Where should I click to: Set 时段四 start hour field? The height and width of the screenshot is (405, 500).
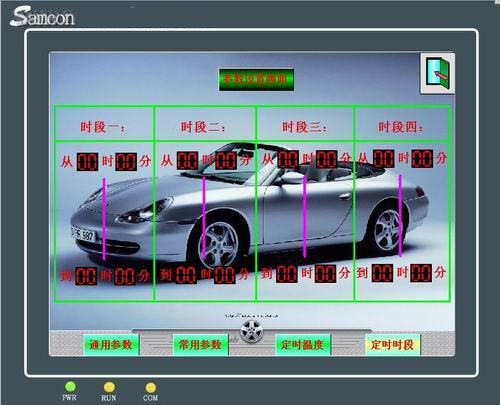pyautogui.click(x=384, y=158)
